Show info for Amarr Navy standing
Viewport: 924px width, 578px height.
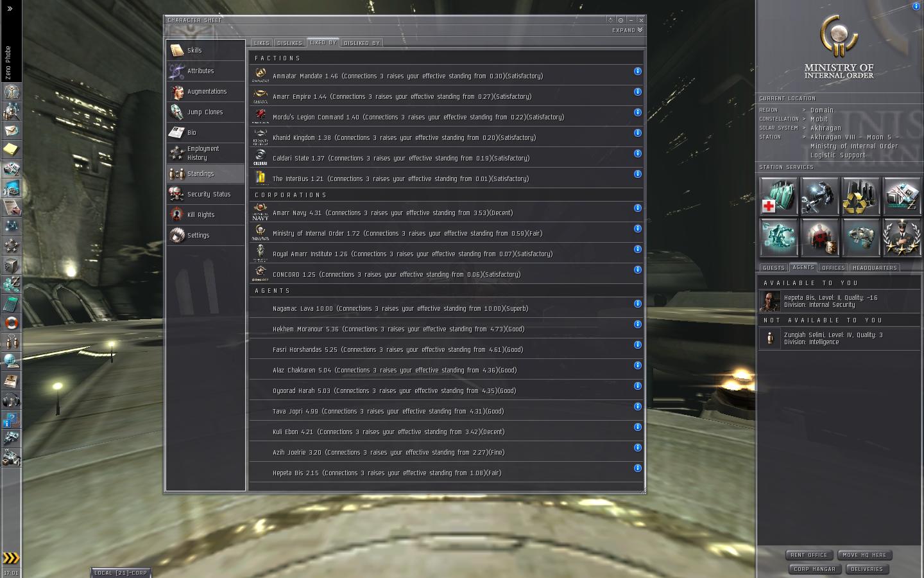[x=637, y=208]
